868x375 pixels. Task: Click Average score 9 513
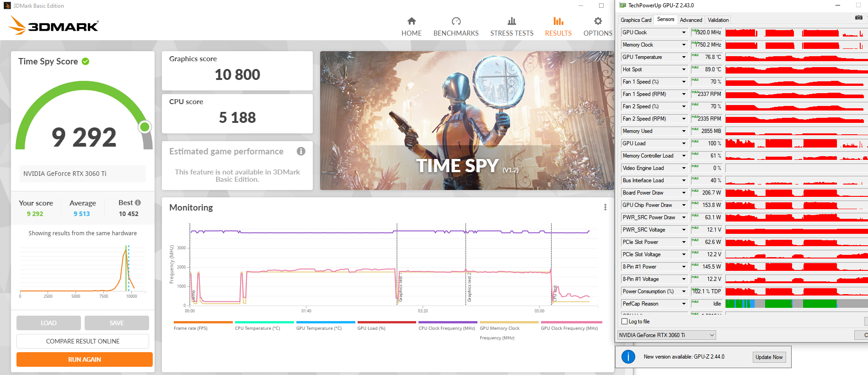pos(82,214)
